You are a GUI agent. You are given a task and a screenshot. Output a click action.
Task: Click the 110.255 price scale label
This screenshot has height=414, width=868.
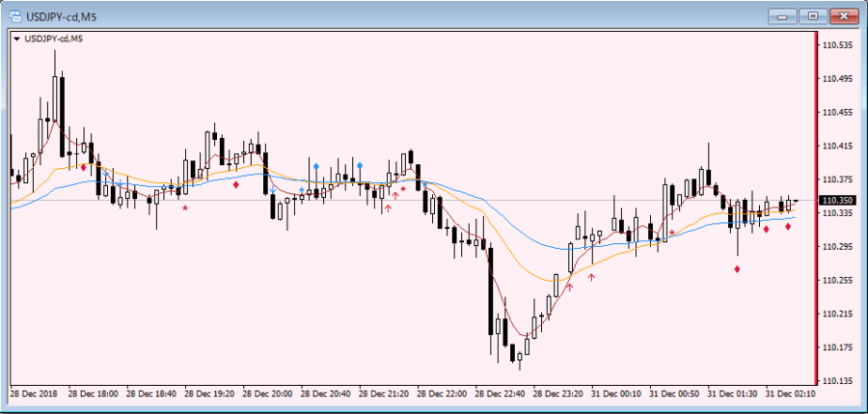click(837, 281)
